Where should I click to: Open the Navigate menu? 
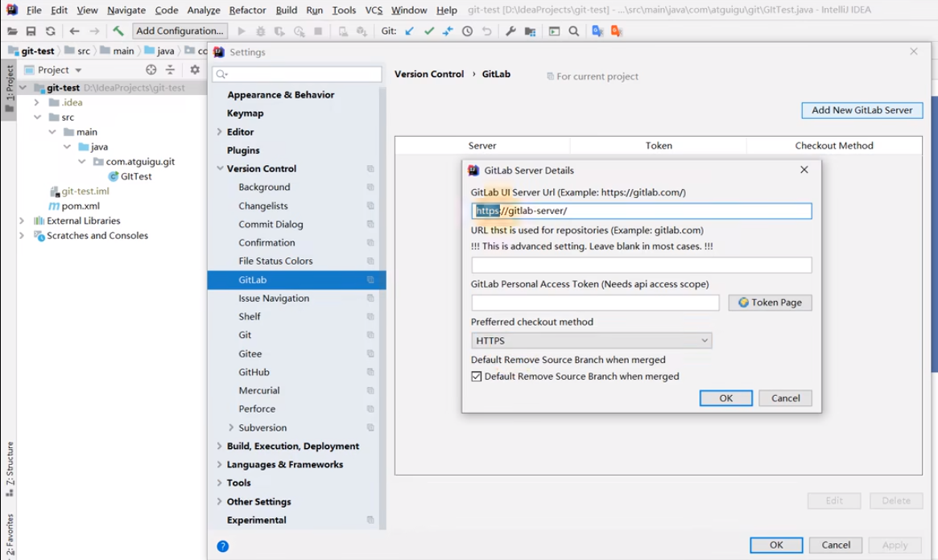coord(126,10)
